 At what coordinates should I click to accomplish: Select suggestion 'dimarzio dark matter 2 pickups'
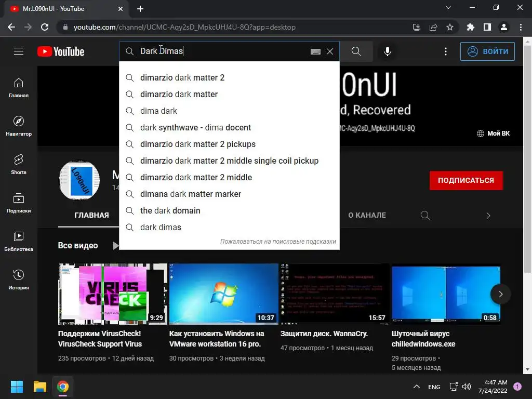tap(229, 144)
